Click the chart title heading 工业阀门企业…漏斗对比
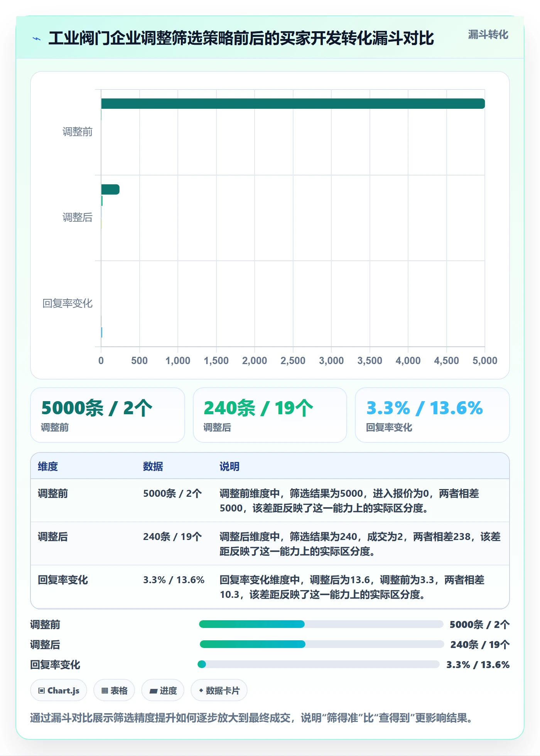 pos(241,38)
